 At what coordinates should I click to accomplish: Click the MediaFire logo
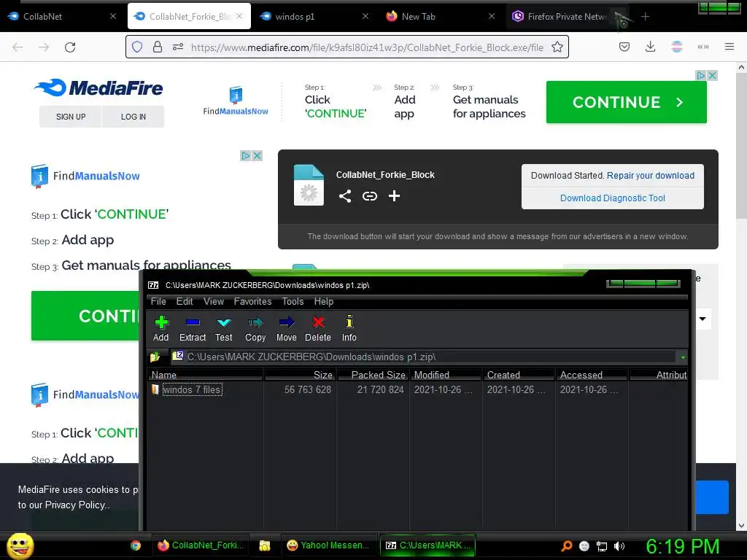tap(98, 88)
